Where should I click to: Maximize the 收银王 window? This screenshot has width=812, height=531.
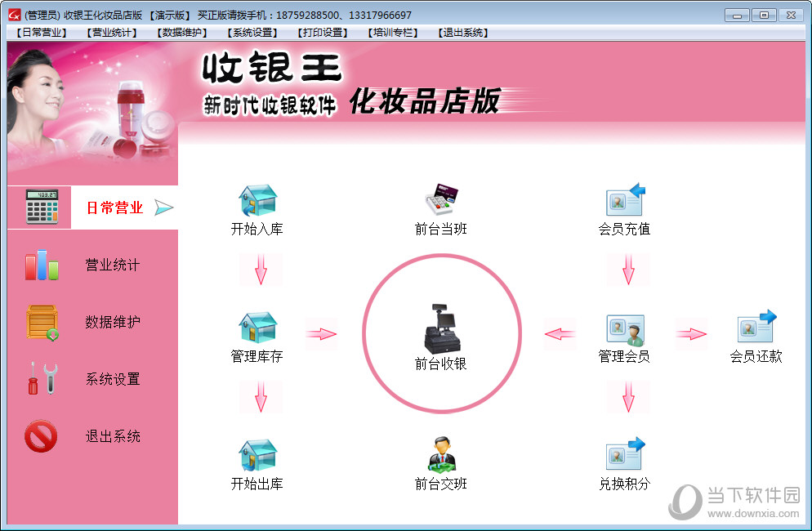(x=764, y=16)
